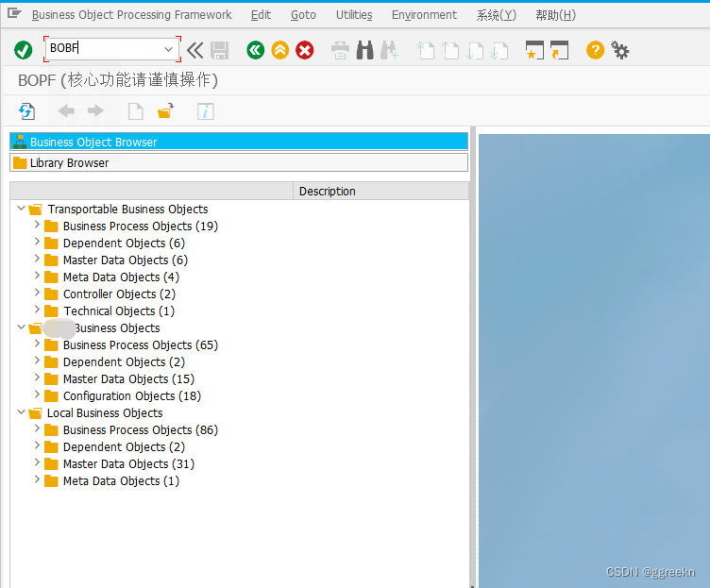This screenshot has width=710, height=588.
Task: Click the green Back icon
Action: coord(255,50)
